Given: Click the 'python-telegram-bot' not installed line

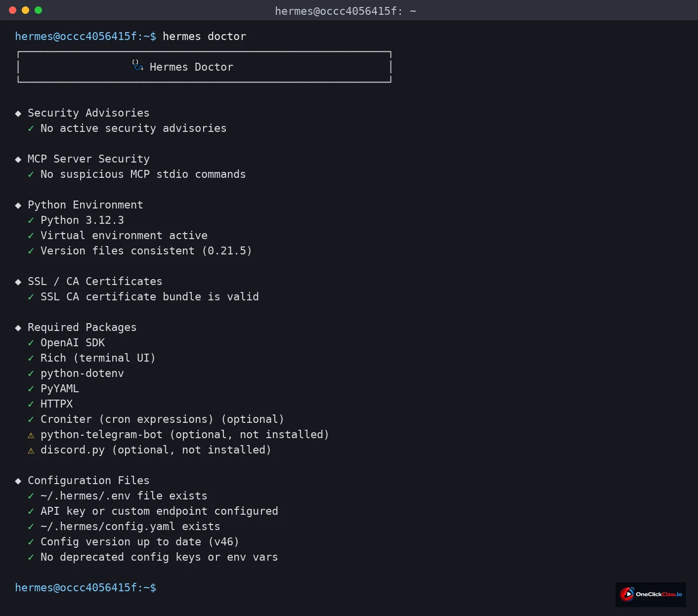Looking at the screenshot, I should click(185, 435).
